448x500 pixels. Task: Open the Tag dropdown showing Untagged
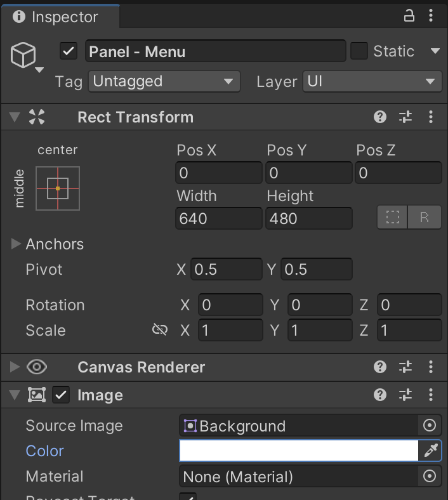[164, 81]
